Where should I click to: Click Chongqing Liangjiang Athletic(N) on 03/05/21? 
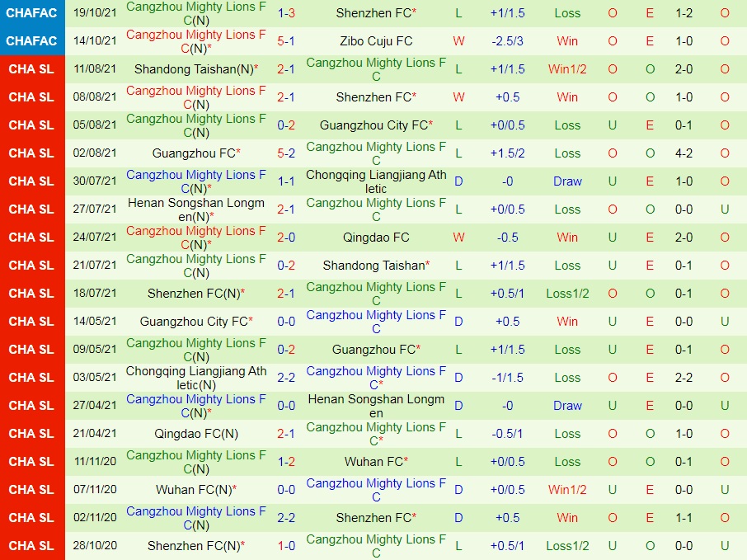(195, 378)
